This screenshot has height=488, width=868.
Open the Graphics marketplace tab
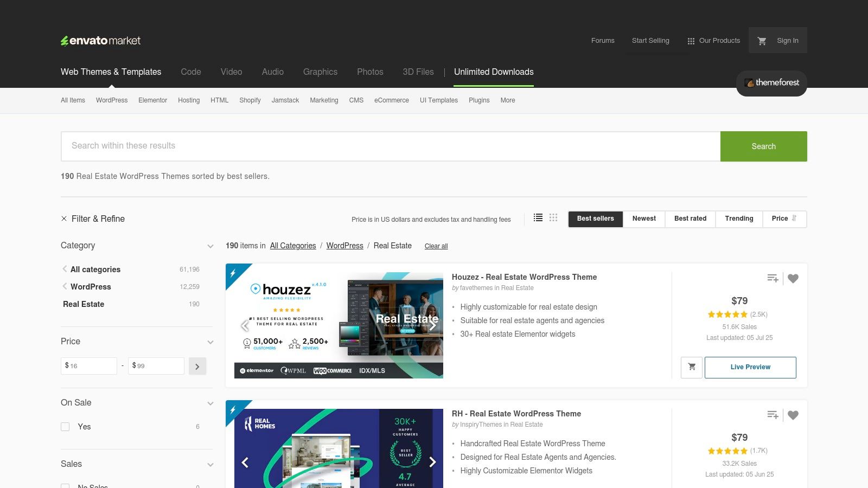[x=320, y=72]
